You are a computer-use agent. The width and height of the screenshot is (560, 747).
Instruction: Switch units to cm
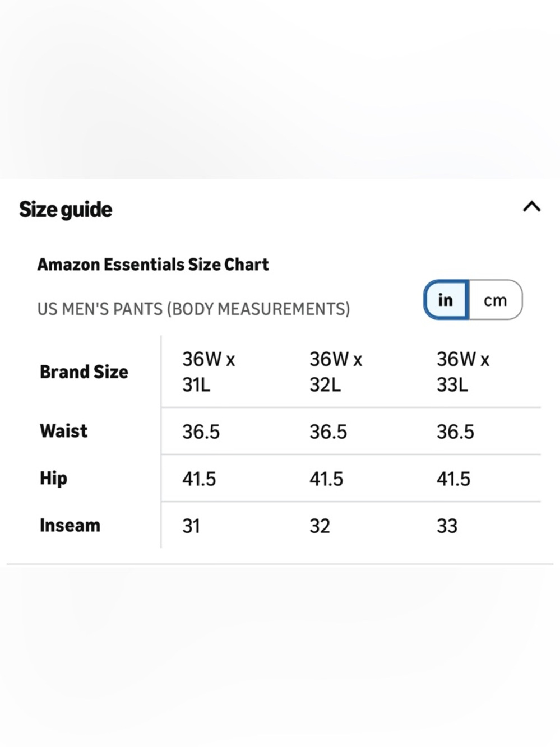click(x=495, y=300)
